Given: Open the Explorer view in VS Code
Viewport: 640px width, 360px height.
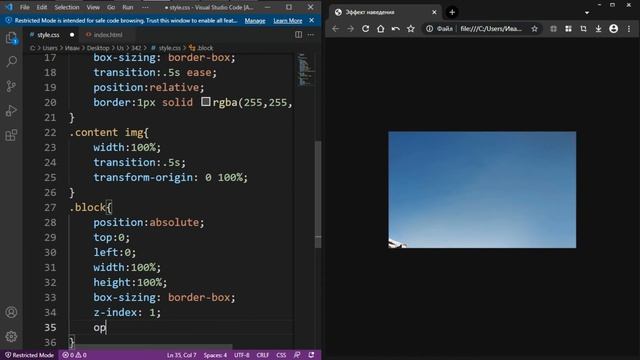Looking at the screenshot, I should 11,38.
